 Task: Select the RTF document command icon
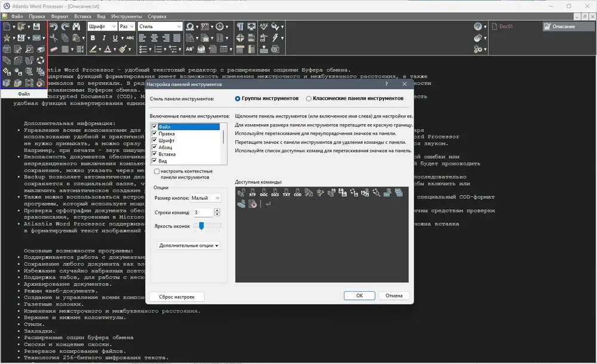coord(253,193)
